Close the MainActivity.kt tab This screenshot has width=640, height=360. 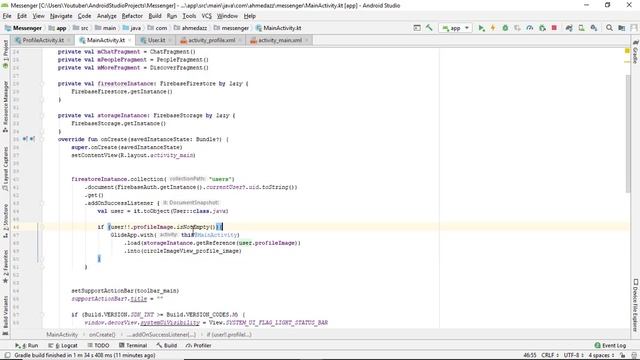pos(130,40)
